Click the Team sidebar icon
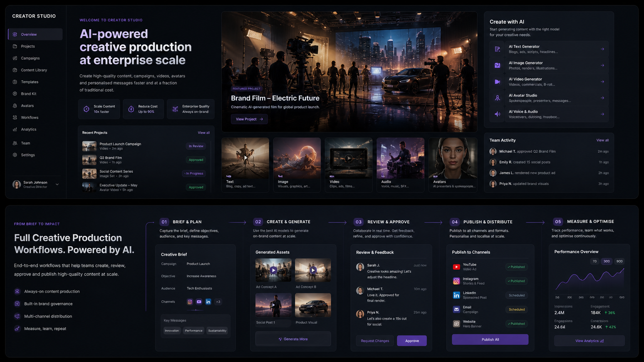The width and height of the screenshot is (644, 362). (15, 143)
